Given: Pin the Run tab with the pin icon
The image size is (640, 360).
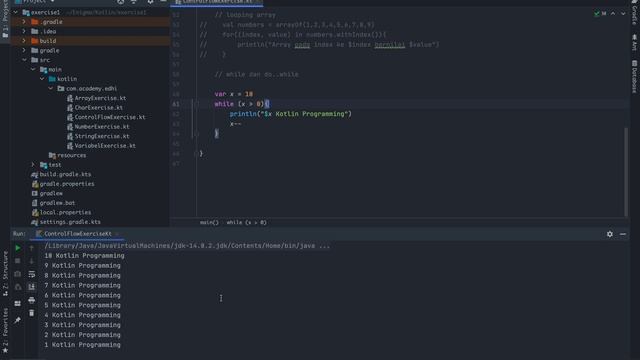Looking at the screenshot, I should (18, 320).
